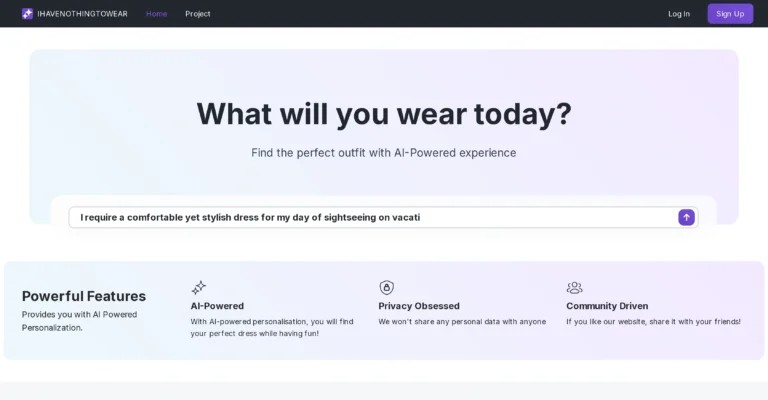
Task: Submit the outfit prompt with the arrow button
Action: click(686, 217)
